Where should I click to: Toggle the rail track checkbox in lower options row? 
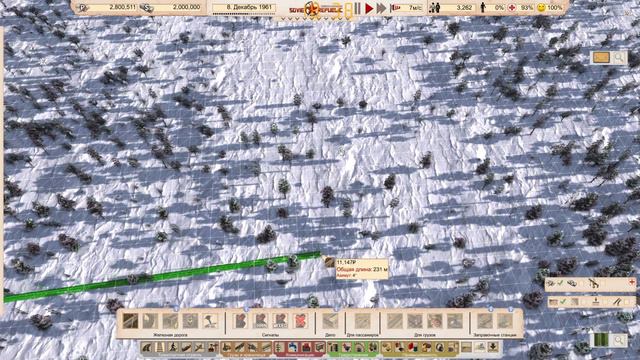[627, 302]
